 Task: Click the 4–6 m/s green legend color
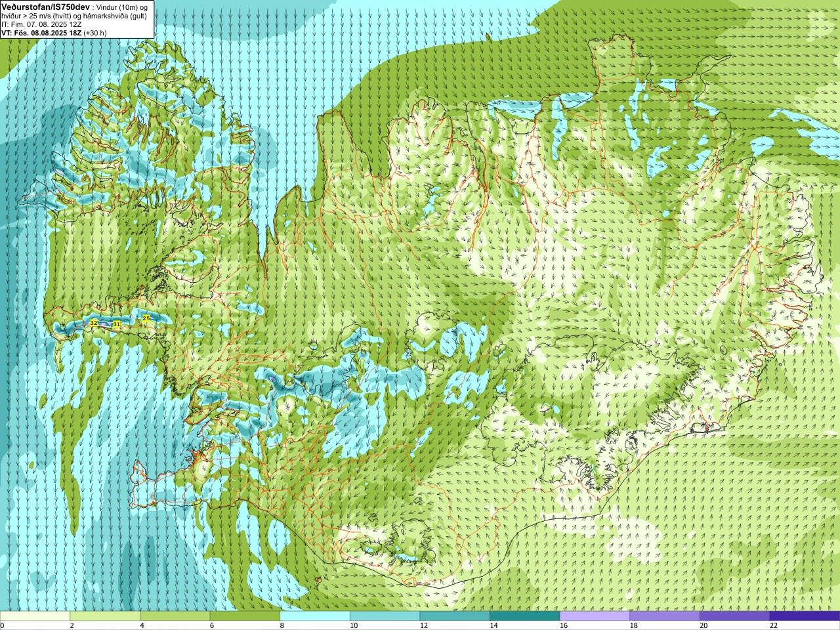[175, 616]
